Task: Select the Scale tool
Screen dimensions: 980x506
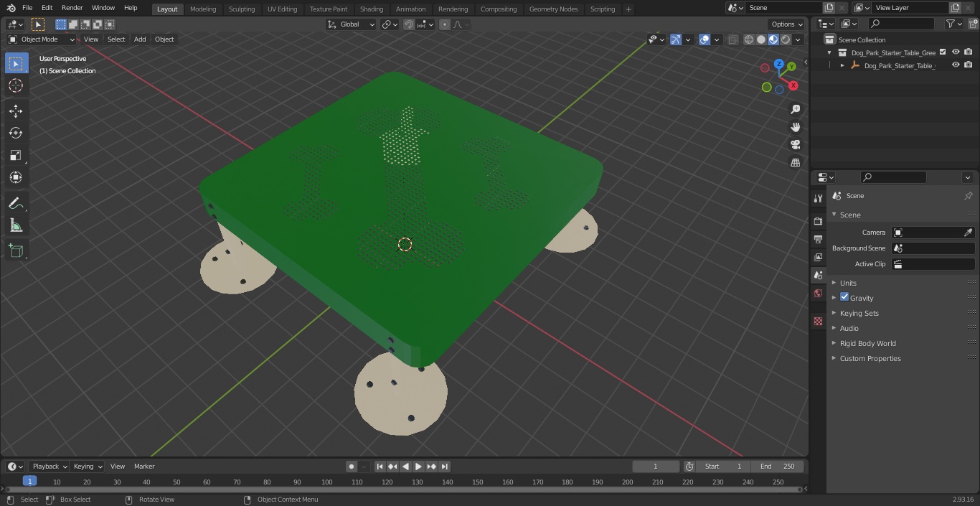Action: [x=16, y=155]
